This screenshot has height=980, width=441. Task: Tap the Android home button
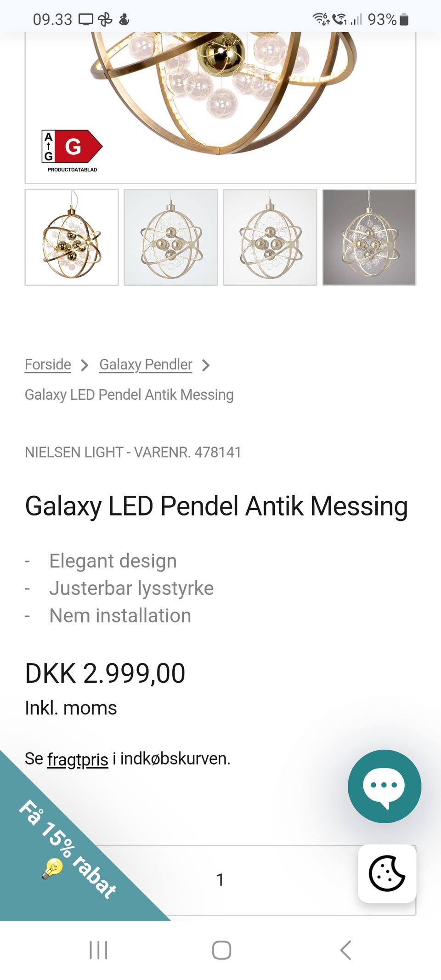coord(221,950)
